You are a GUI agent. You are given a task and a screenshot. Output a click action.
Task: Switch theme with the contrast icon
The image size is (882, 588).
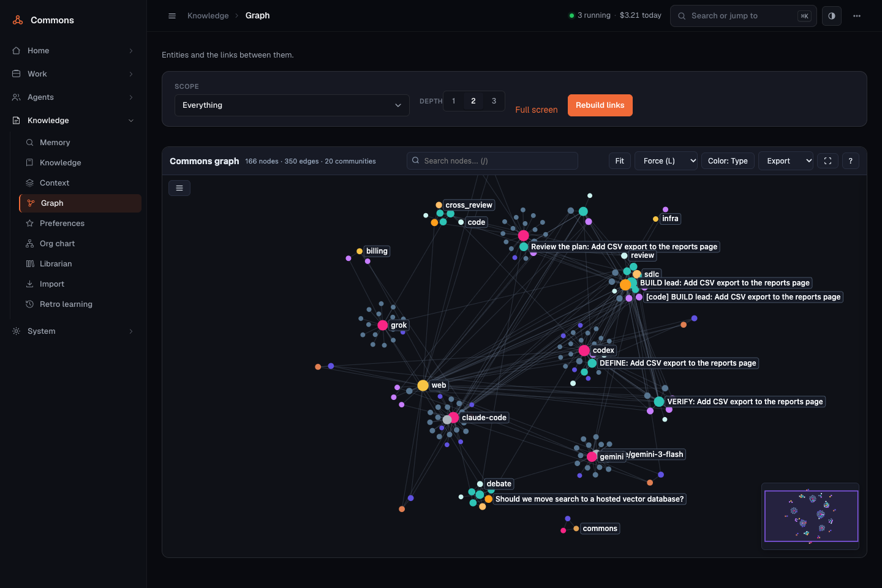click(x=832, y=16)
